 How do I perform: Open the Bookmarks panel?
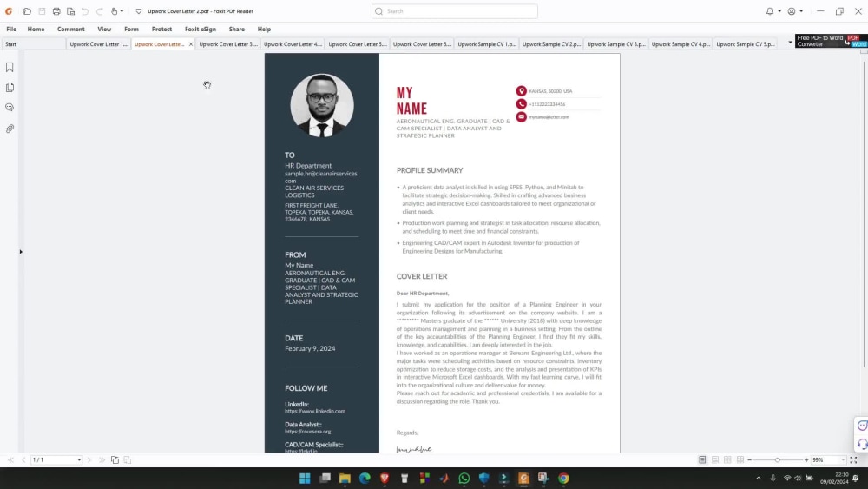click(x=10, y=67)
